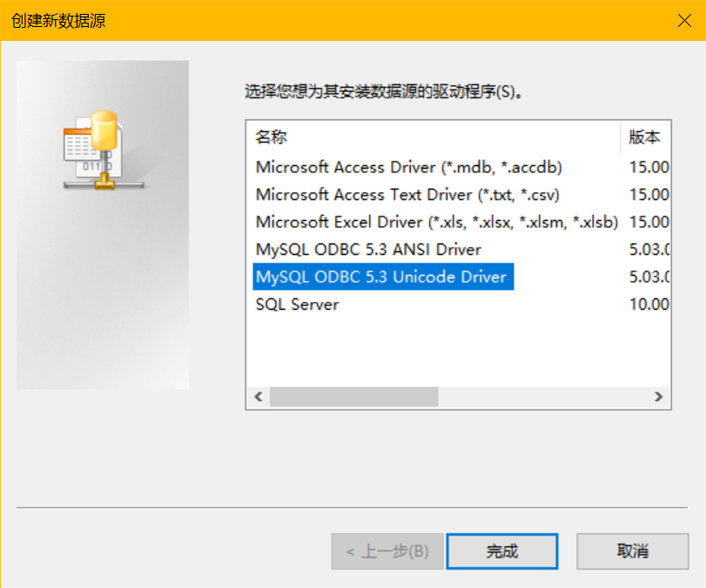
Task: Click the horizontal scrollbar thumb
Action: click(x=353, y=397)
